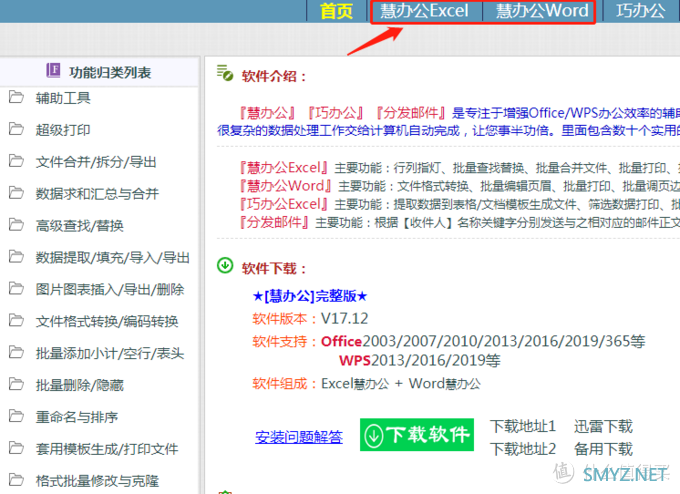Expand 数据求和汇总与合并 category
Image resolution: width=680 pixels, height=494 pixels.
click(97, 193)
